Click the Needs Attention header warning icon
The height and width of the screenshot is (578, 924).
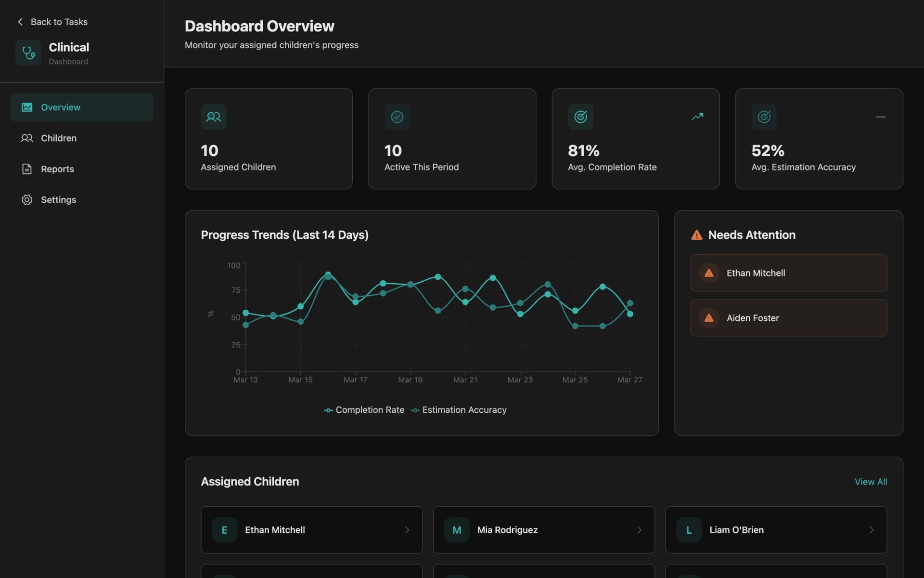[x=697, y=235]
